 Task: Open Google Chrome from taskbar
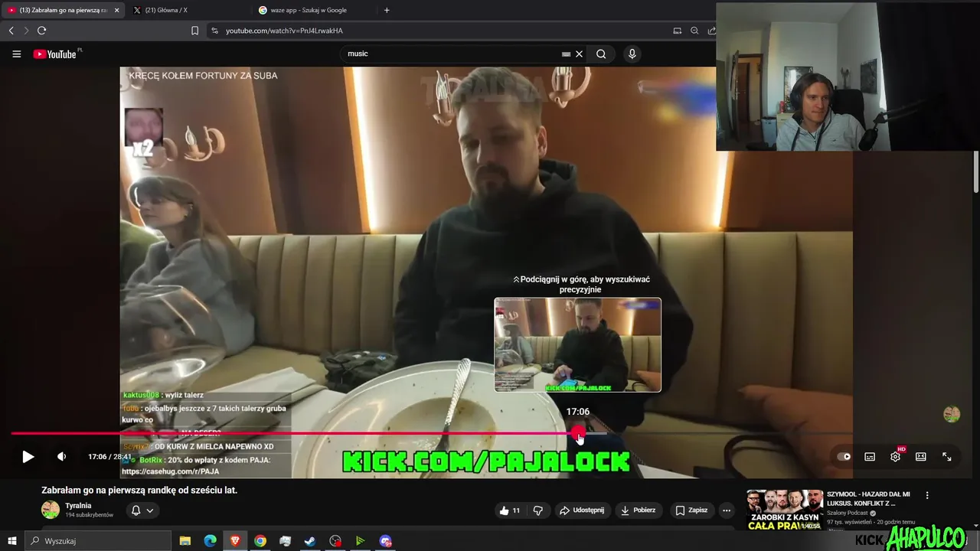point(260,541)
